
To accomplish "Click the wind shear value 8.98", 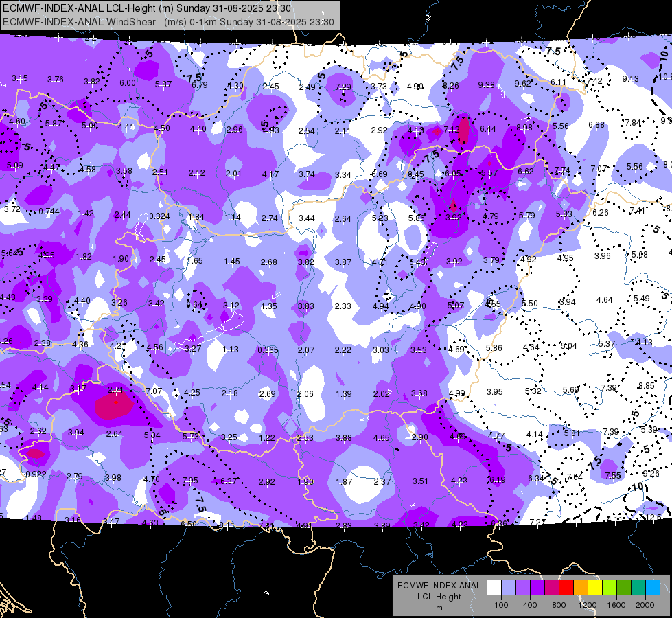I will click(x=524, y=127).
